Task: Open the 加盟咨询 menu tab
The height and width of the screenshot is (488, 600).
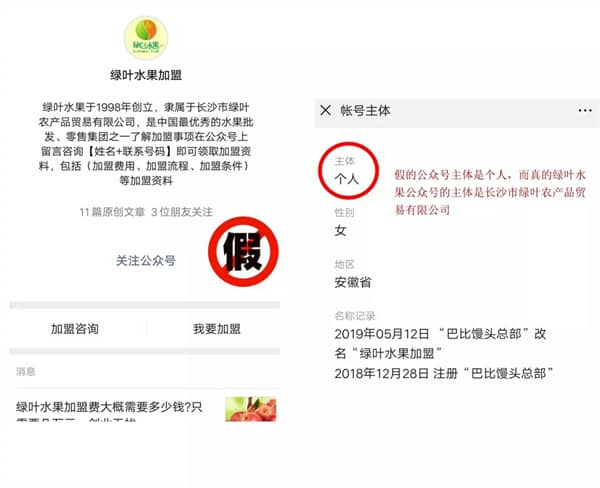Action: 75,329
